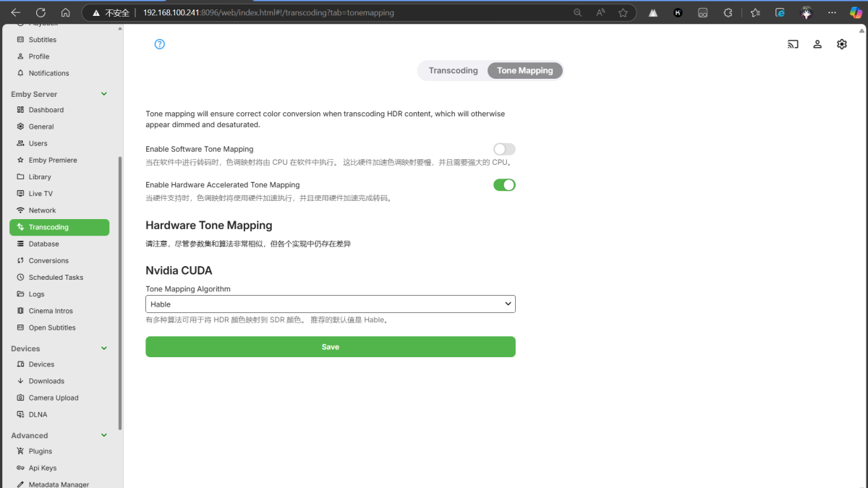The height and width of the screenshot is (488, 868).
Task: Open the Api Keys page
Action: (x=43, y=468)
